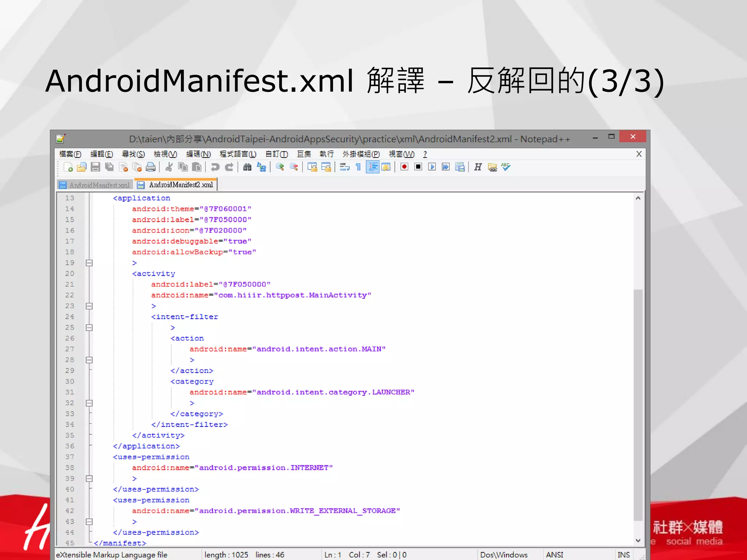Switch to the AndroidManifest.xml tab

point(96,185)
